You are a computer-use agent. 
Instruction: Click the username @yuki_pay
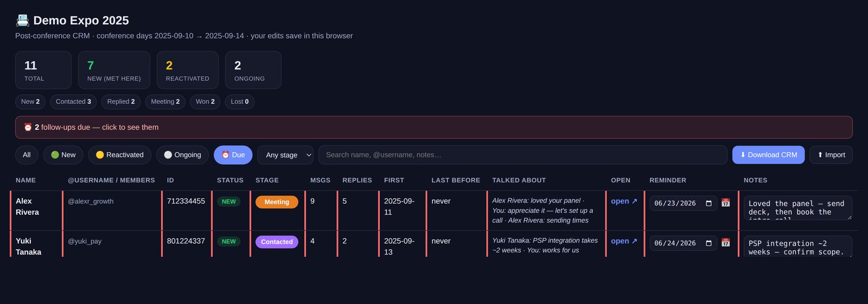tap(85, 241)
